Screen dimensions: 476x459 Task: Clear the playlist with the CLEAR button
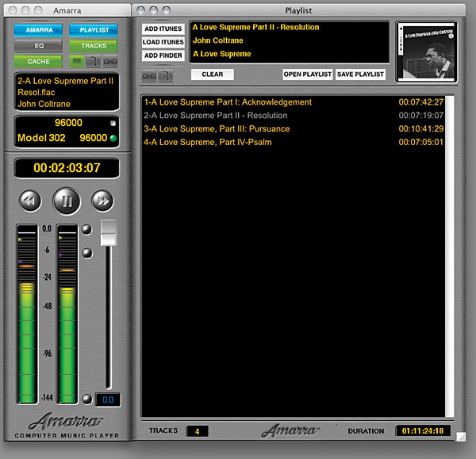tap(212, 75)
